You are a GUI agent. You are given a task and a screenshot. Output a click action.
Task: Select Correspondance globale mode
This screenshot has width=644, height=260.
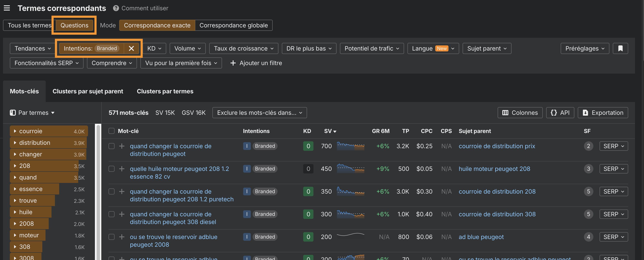(x=233, y=25)
